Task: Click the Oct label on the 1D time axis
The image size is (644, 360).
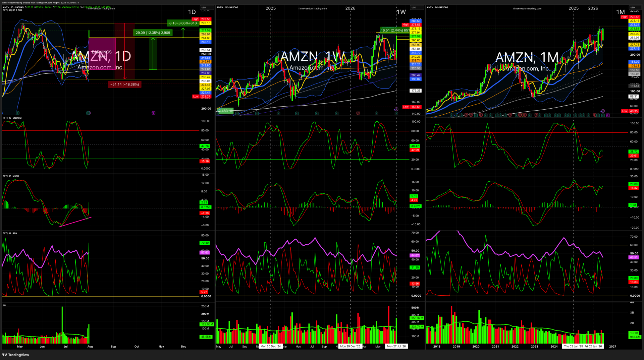Action: pos(137,347)
